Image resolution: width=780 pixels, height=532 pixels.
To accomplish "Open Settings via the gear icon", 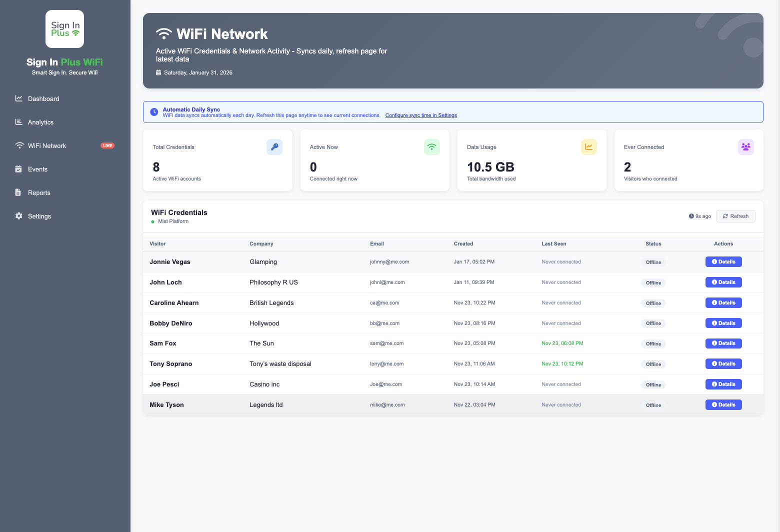I will point(18,216).
